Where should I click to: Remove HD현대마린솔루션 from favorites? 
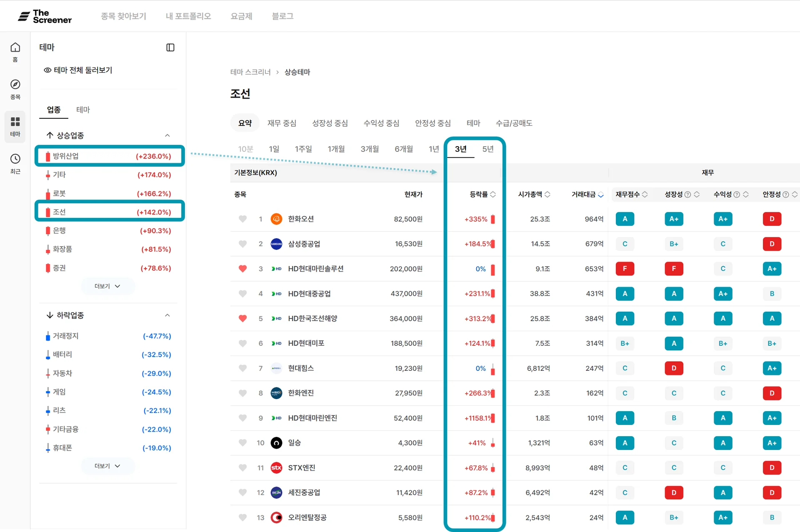tap(242, 269)
